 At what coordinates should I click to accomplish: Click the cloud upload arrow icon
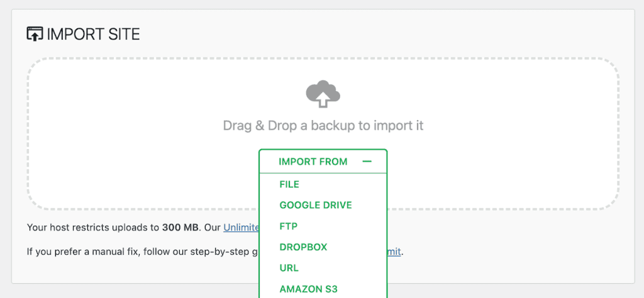pos(323,94)
